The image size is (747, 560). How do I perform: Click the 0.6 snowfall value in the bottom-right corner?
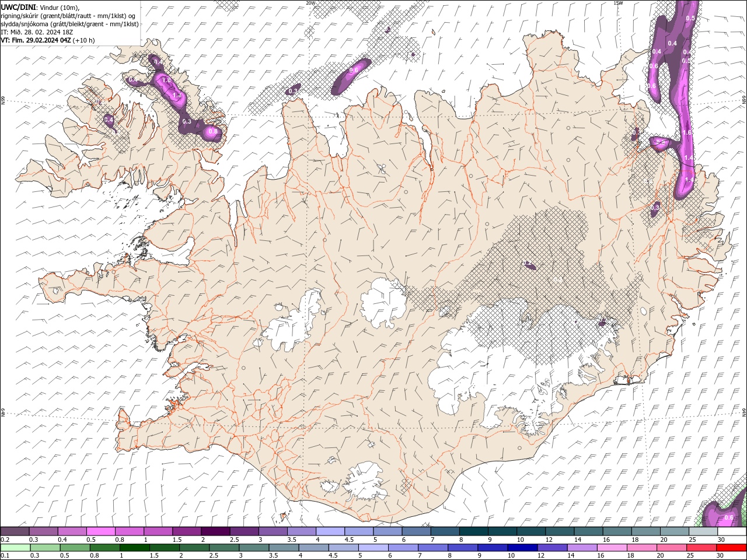[728, 517]
